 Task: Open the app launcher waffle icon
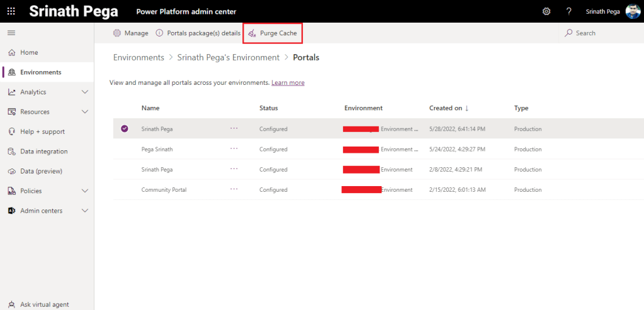pyautogui.click(x=11, y=11)
